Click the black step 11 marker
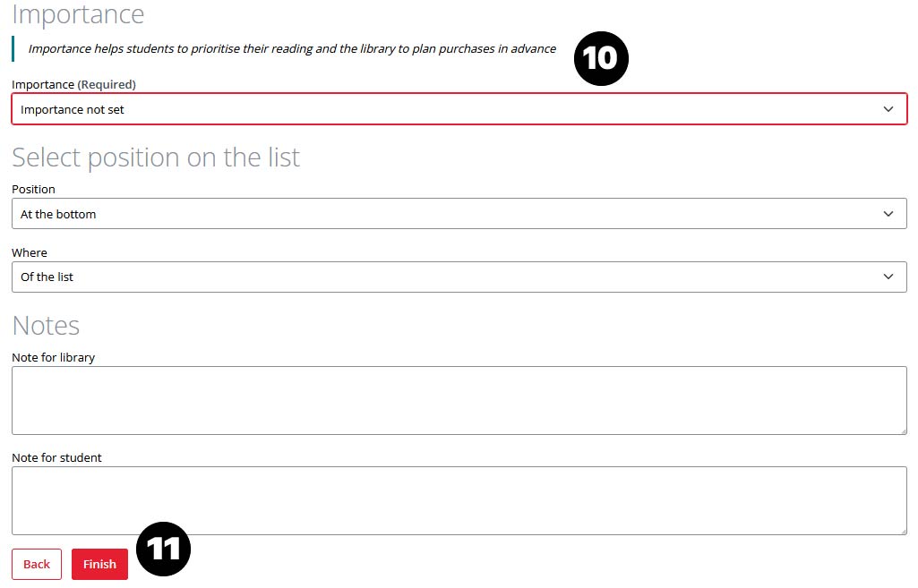This screenshot has height=588, width=918. pos(163,549)
